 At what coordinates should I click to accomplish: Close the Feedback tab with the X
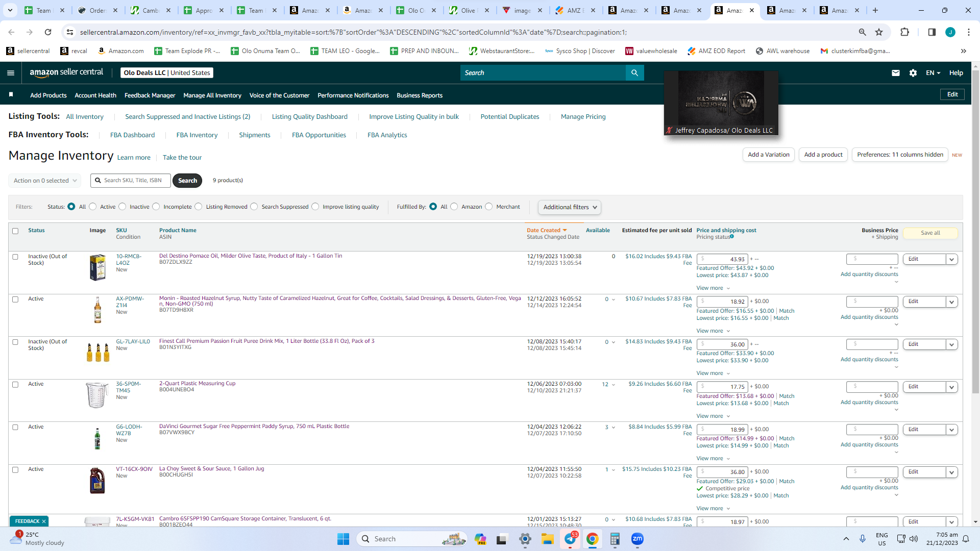(44, 521)
